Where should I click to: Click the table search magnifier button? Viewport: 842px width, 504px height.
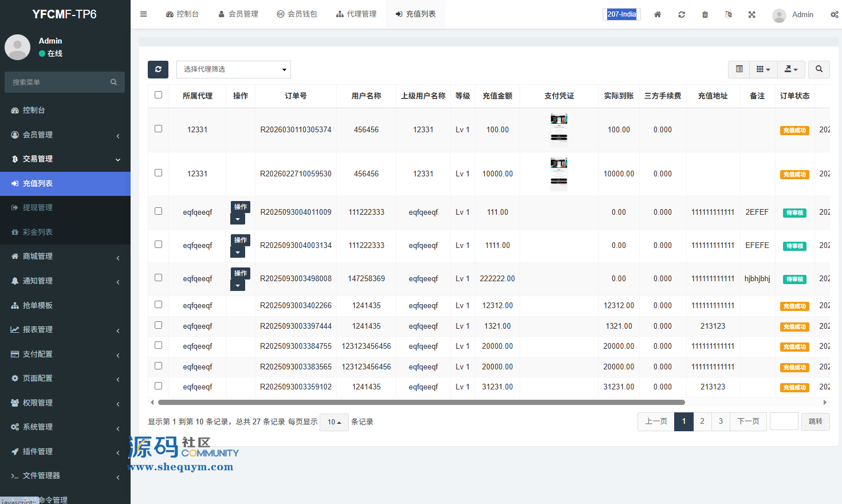click(819, 69)
